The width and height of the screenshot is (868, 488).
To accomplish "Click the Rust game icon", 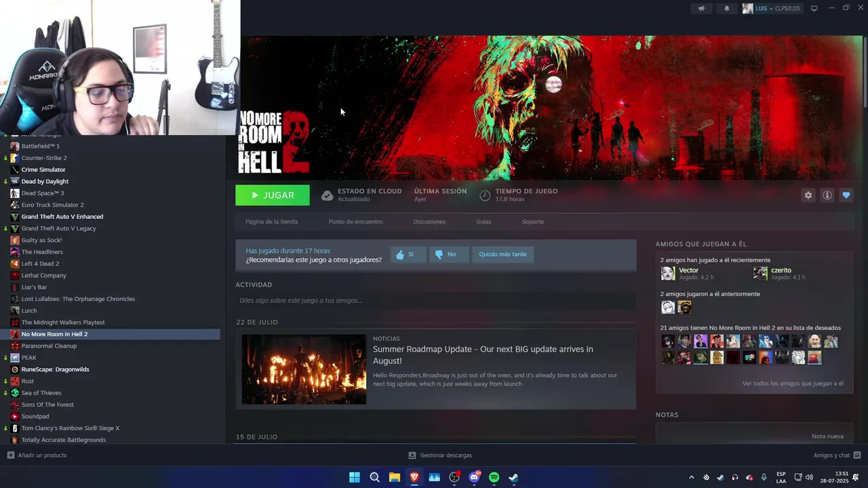I will [x=15, y=381].
